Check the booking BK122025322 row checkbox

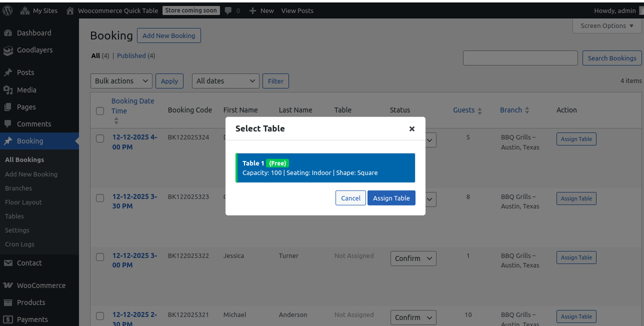point(100,257)
